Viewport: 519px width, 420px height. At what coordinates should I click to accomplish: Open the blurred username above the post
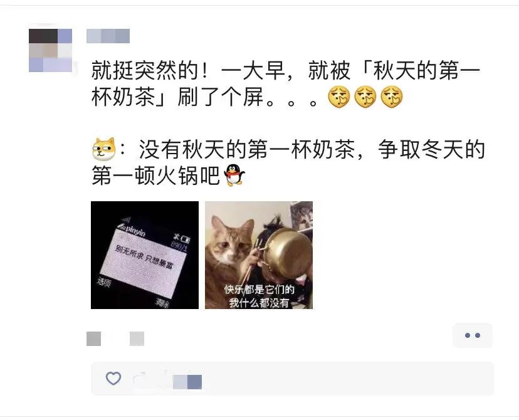point(108,36)
